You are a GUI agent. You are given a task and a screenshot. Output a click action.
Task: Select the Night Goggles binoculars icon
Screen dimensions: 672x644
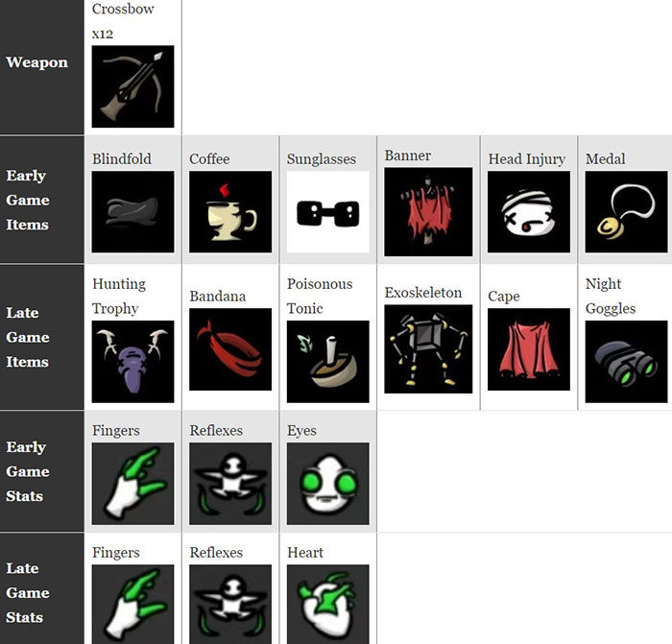pyautogui.click(x=626, y=362)
